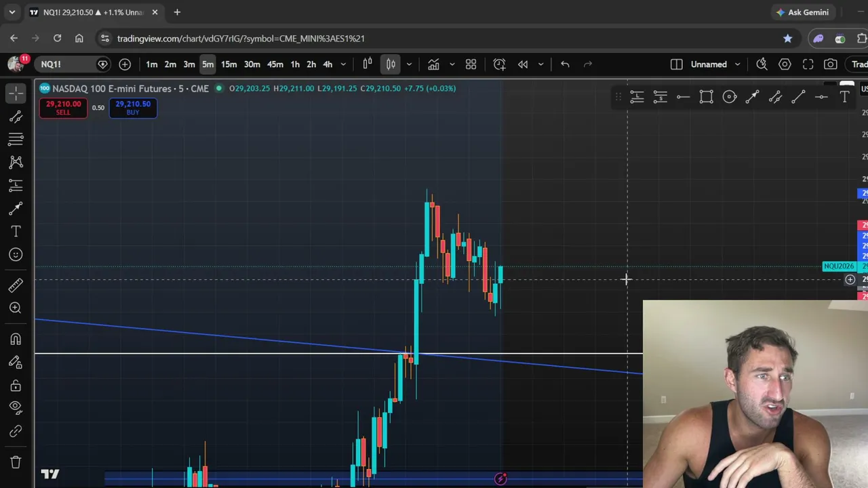
Task: Select the sidebar arrow drawing tool
Action: pos(16,208)
